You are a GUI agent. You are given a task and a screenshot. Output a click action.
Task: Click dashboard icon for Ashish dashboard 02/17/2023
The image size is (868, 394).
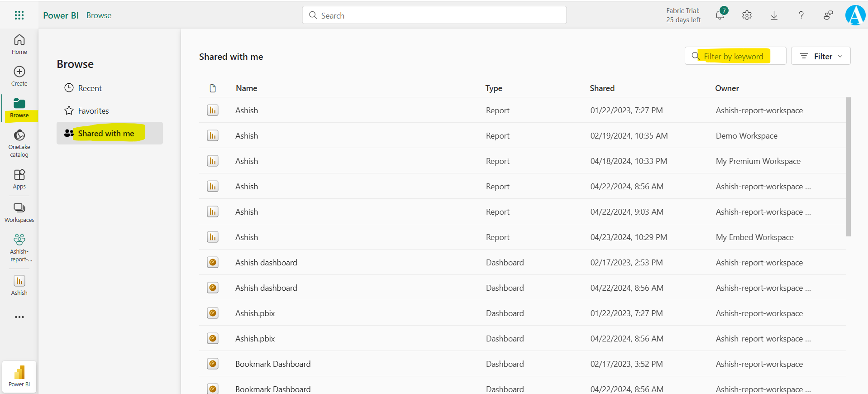213,262
